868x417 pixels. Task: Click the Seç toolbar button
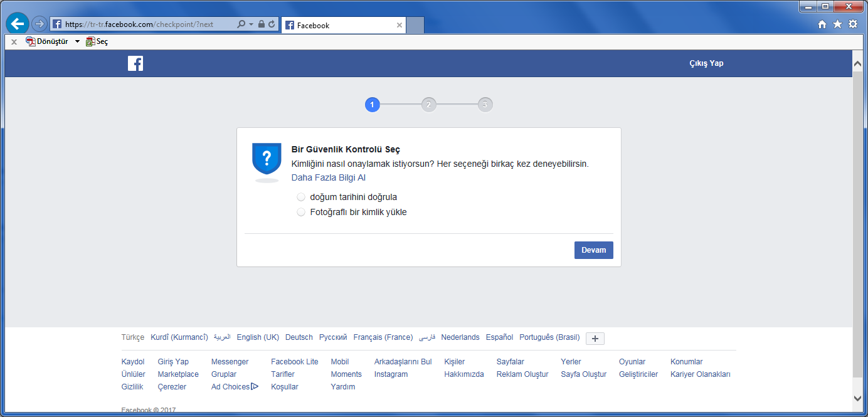(97, 41)
